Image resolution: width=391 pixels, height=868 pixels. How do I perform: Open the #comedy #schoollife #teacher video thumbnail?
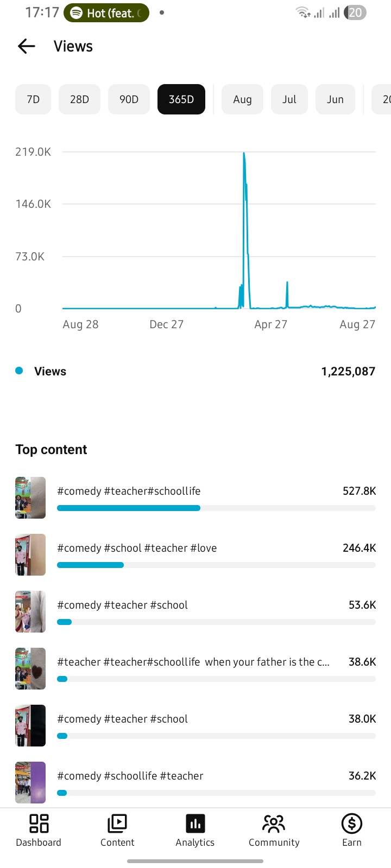point(30,783)
